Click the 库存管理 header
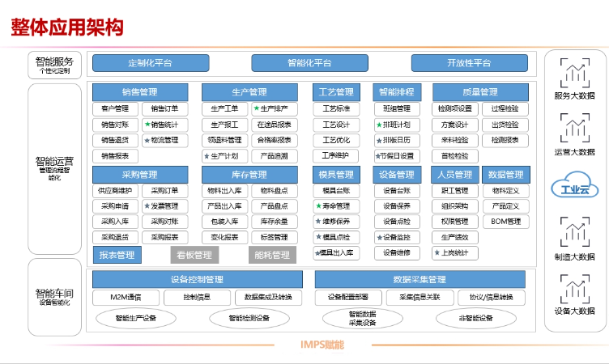Screen dimensions: 609x364 249,175
